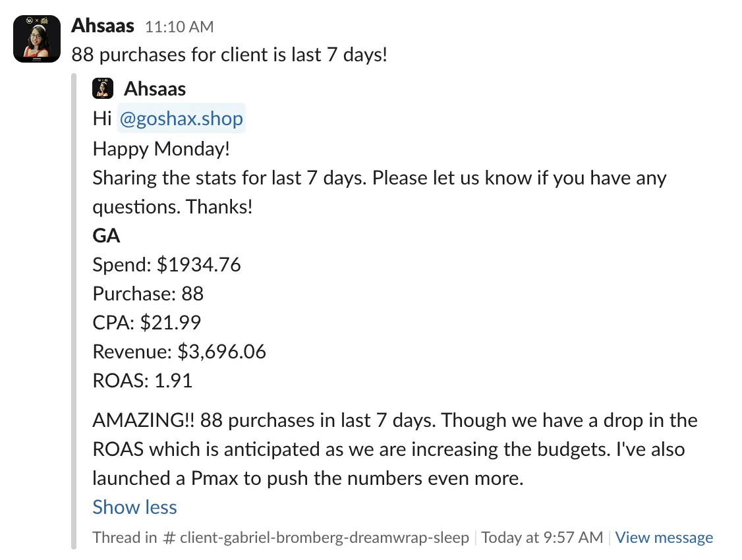Follow the View message link
This screenshot has width=742, height=560.
pos(664,538)
